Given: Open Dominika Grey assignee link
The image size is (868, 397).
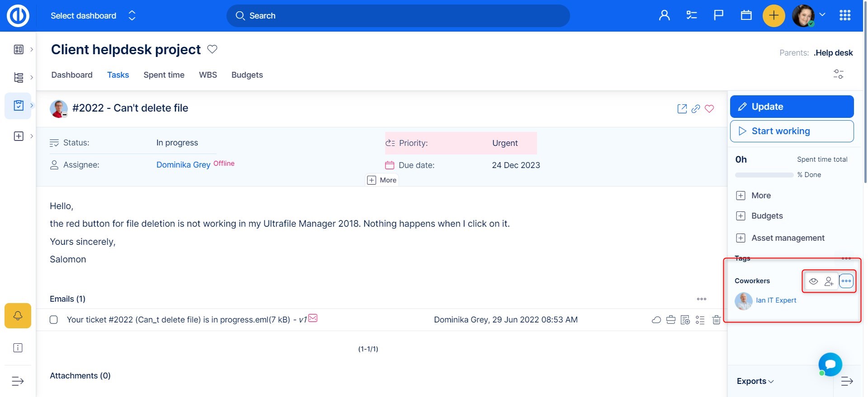Looking at the screenshot, I should click(x=183, y=165).
